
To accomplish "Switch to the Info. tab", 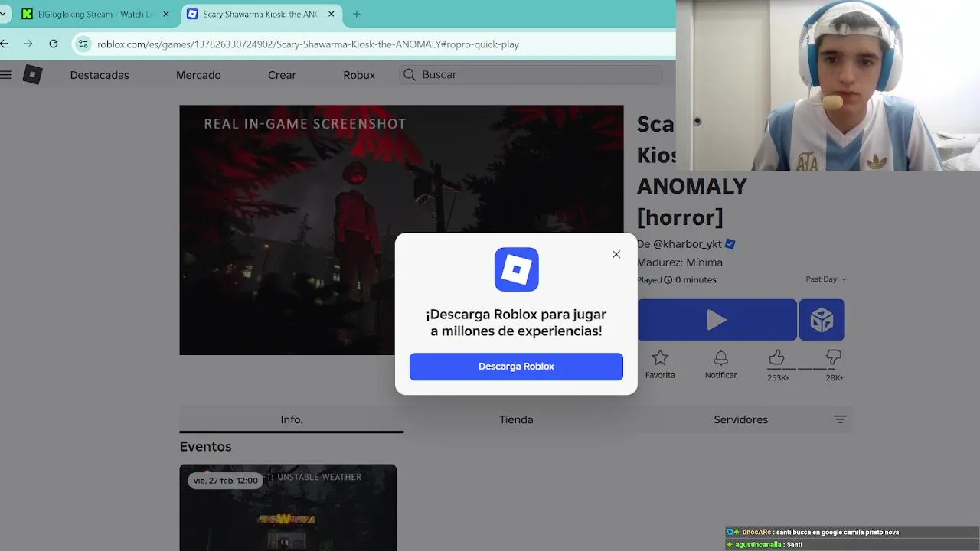I will 292,419.
